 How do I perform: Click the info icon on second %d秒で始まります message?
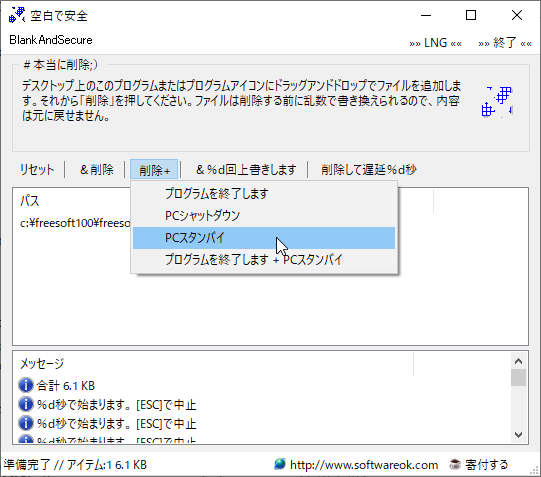pos(26,423)
